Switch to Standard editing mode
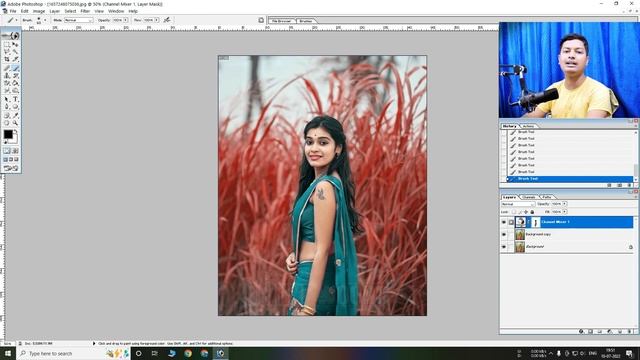 [7, 151]
